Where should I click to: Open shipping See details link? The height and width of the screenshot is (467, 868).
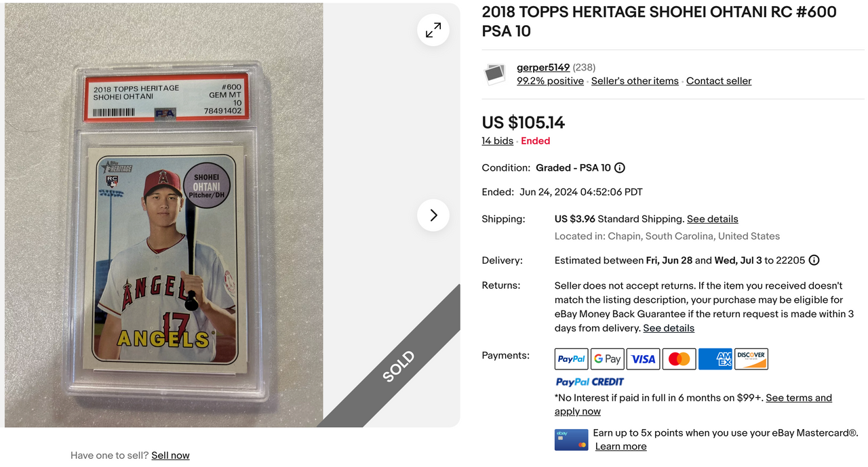coord(713,219)
